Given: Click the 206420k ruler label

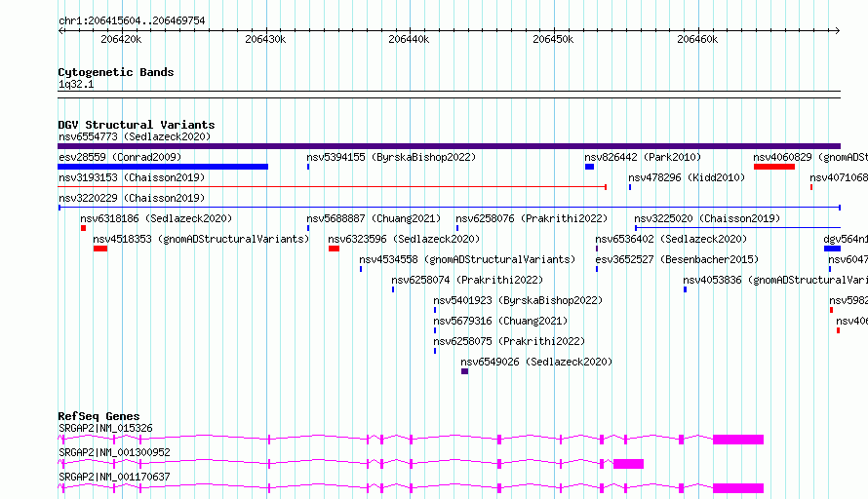Looking at the screenshot, I should (x=121, y=39).
